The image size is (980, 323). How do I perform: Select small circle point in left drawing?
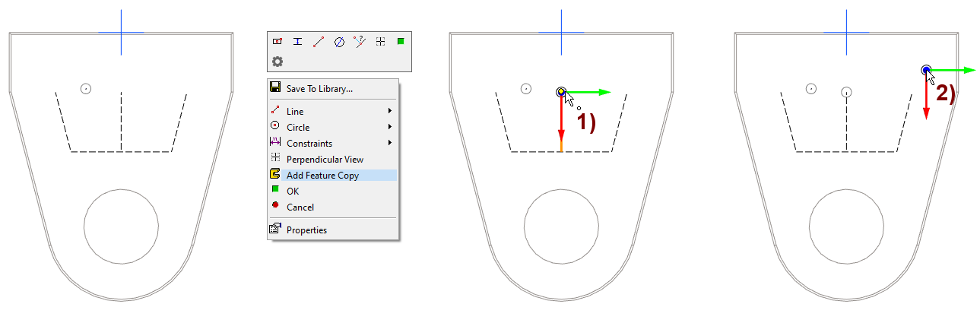(86, 89)
